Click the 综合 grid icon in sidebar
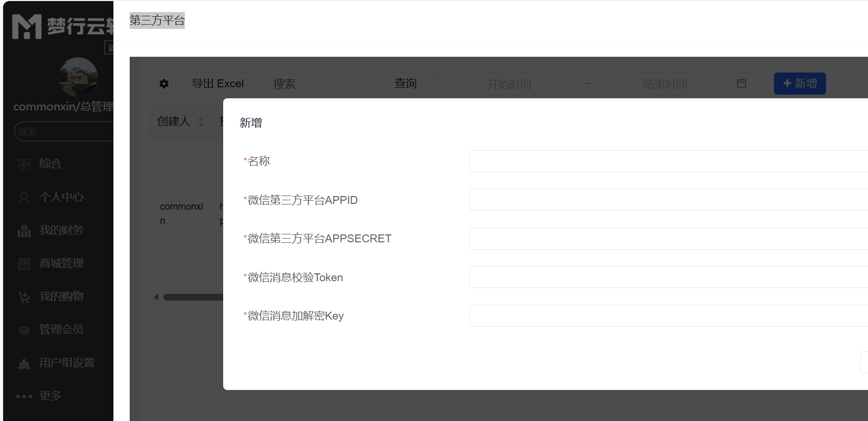Image resolution: width=868 pixels, height=421 pixels. click(x=24, y=165)
